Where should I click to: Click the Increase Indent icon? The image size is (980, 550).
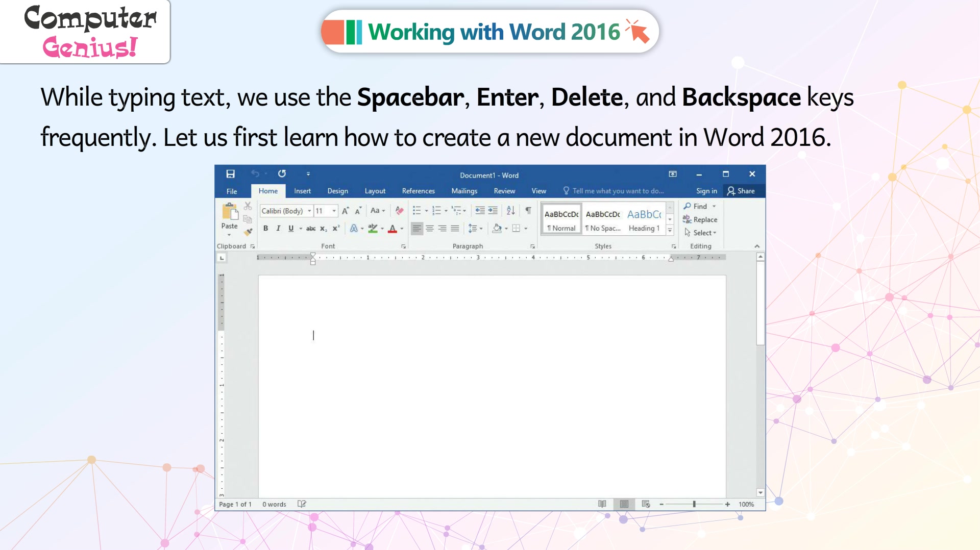(493, 211)
